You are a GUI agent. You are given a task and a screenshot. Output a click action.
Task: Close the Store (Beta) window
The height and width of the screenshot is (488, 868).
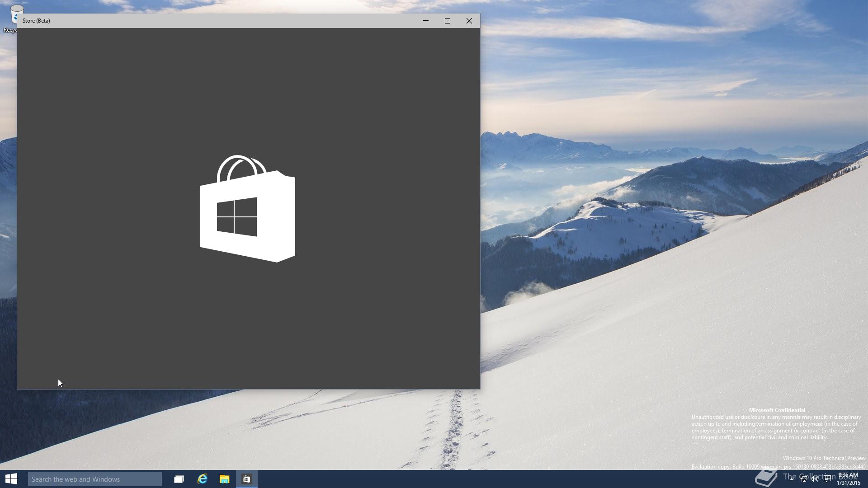[469, 21]
